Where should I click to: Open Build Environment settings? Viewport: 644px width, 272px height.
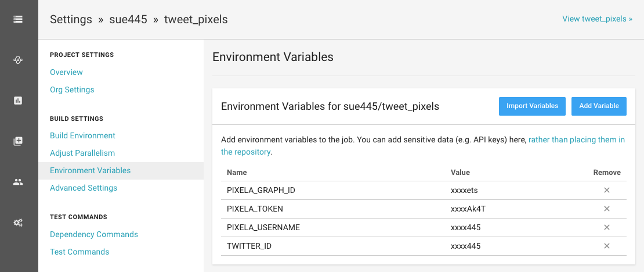pyautogui.click(x=82, y=135)
